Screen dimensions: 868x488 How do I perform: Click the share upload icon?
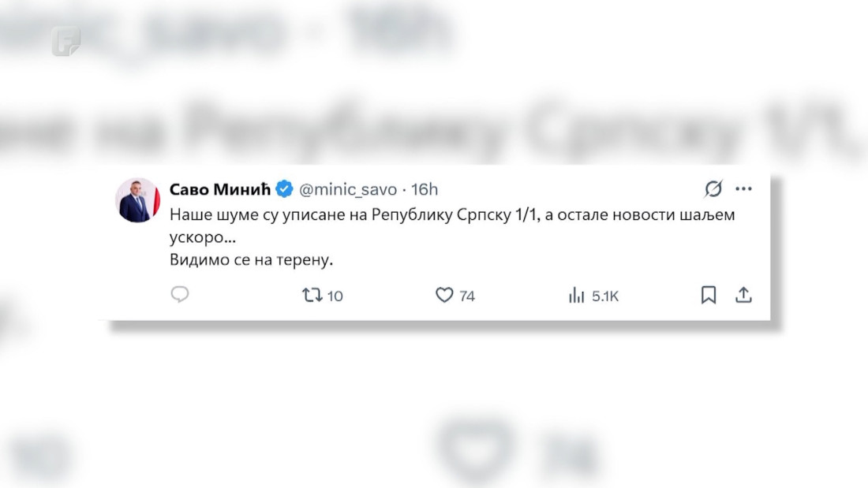click(744, 293)
